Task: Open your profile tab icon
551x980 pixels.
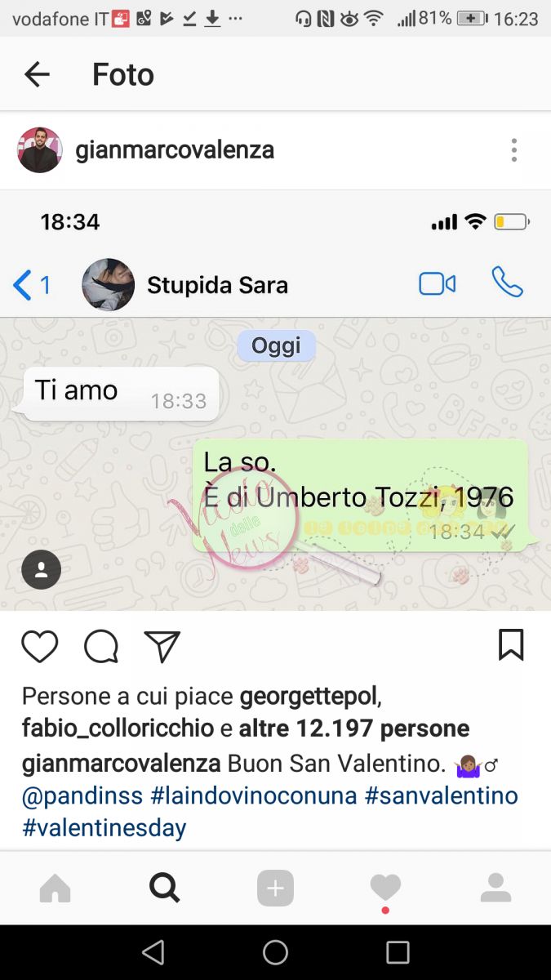Action: (495, 888)
